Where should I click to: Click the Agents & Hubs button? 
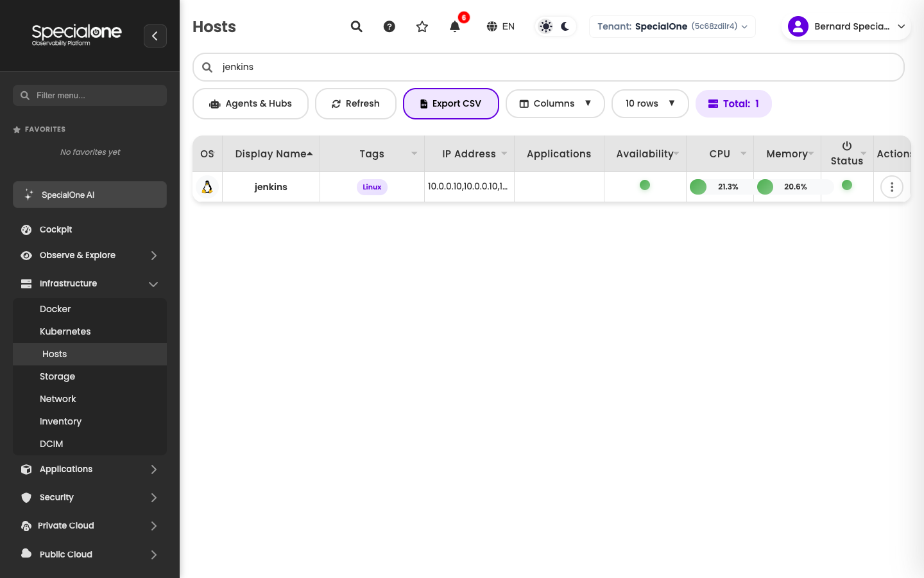pyautogui.click(x=251, y=103)
